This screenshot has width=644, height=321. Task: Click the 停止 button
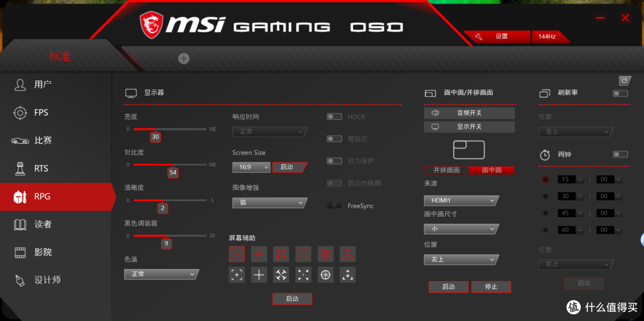click(x=491, y=287)
